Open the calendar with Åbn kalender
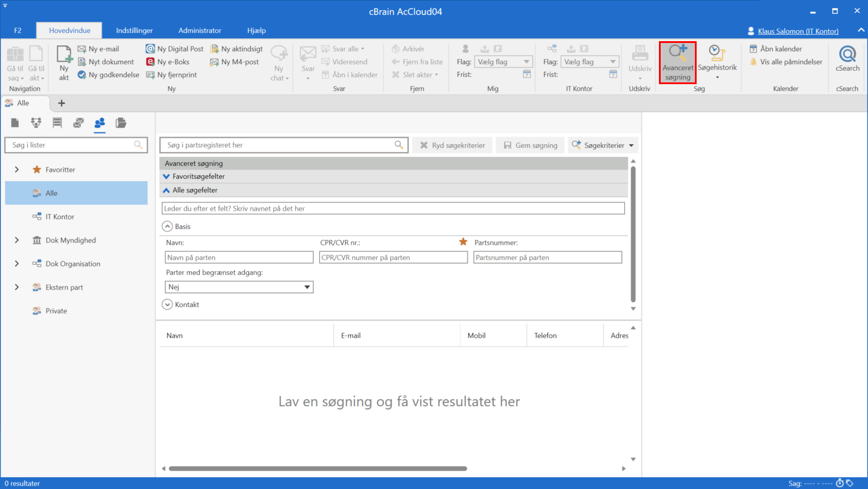 coord(776,49)
